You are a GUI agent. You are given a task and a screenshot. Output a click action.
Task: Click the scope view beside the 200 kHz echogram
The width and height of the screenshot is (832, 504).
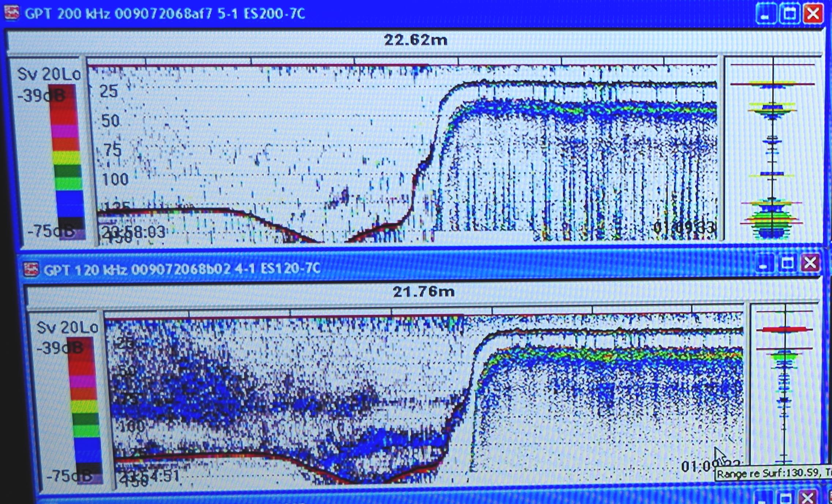pyautogui.click(x=772, y=148)
